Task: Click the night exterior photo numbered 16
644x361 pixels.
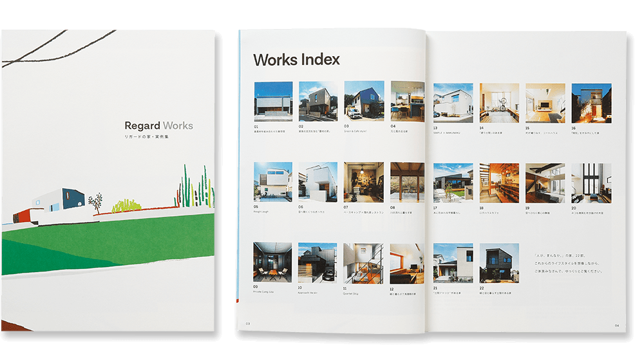Action: (591, 102)
